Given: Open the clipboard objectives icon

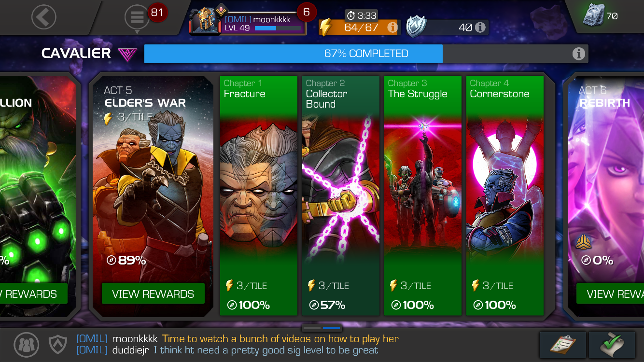Looking at the screenshot, I should [x=563, y=345].
